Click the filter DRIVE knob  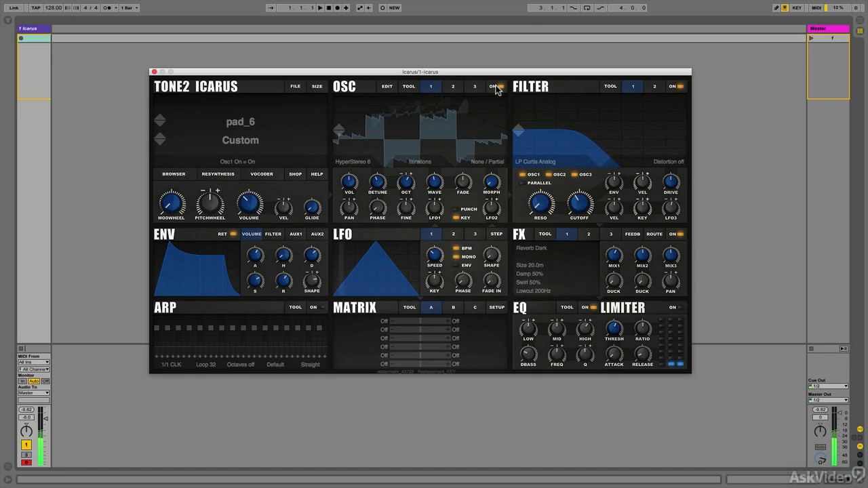pos(671,182)
